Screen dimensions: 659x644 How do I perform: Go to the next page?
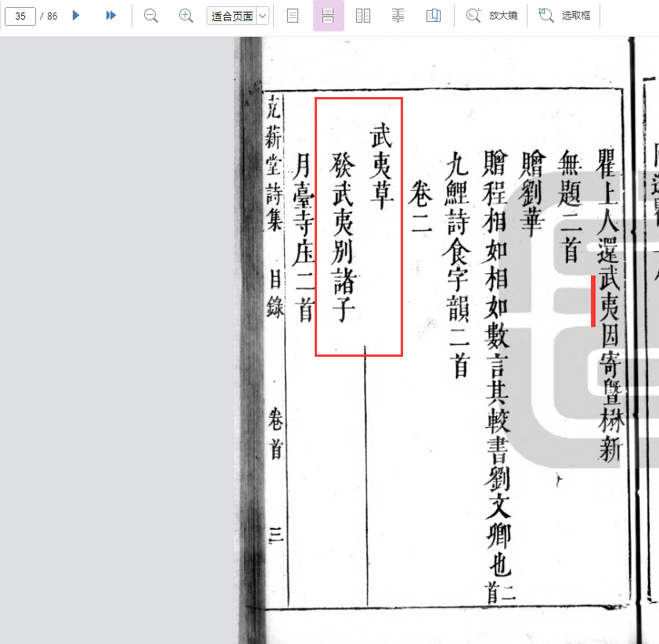tap(76, 16)
